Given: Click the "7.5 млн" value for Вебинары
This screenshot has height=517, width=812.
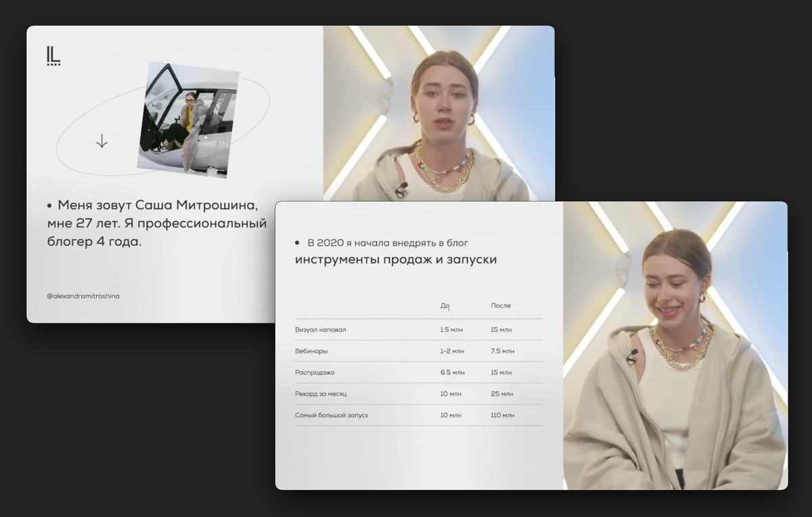Looking at the screenshot, I should point(502,351).
